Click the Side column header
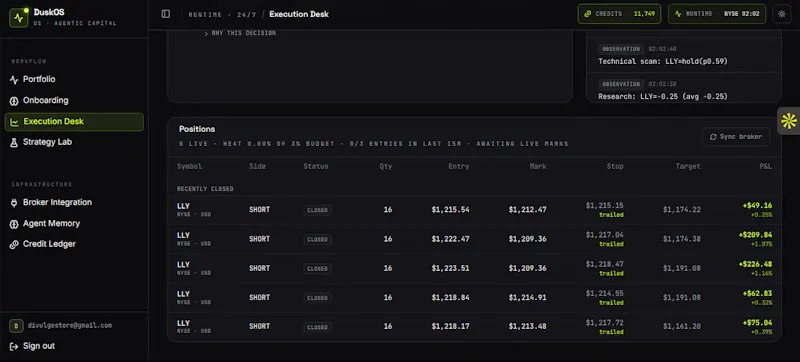Viewport: 800px width, 362px height. [257, 167]
